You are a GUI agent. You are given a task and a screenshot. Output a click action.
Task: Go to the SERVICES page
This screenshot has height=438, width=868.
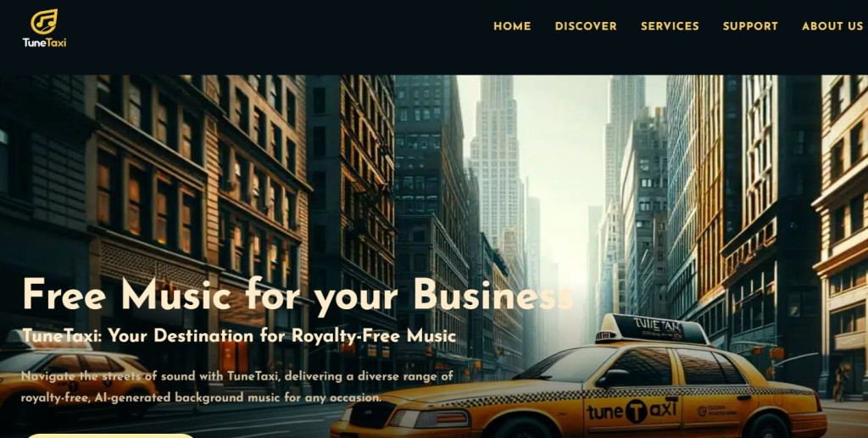pos(670,26)
